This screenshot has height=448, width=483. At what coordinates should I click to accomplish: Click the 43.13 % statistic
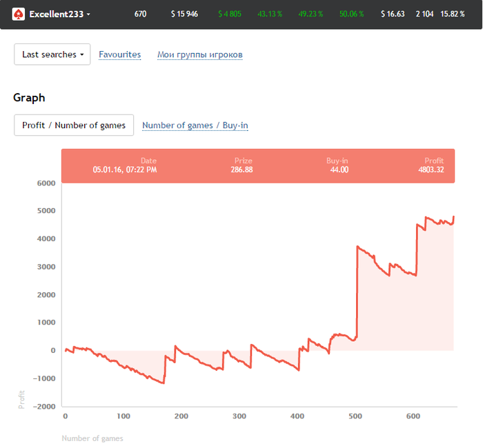point(270,14)
